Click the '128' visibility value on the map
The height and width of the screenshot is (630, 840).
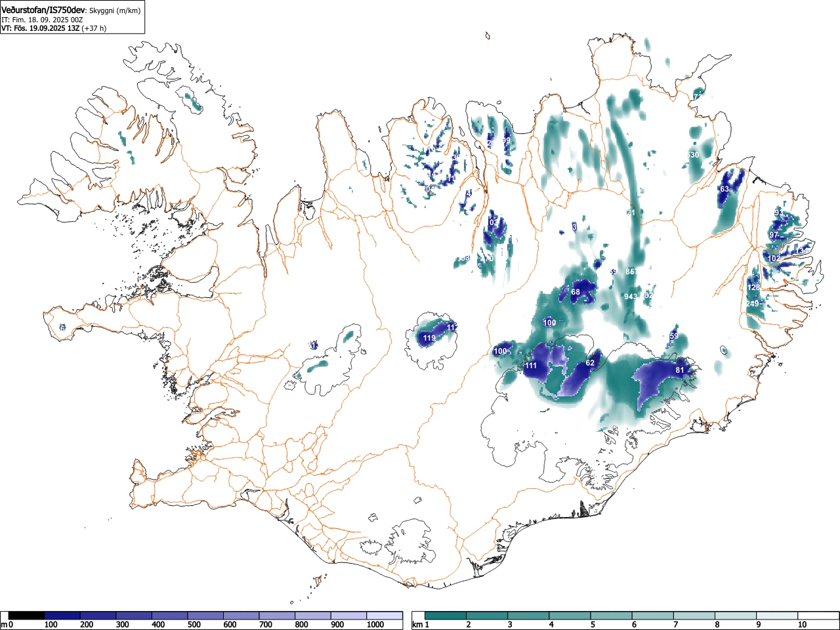753,287
